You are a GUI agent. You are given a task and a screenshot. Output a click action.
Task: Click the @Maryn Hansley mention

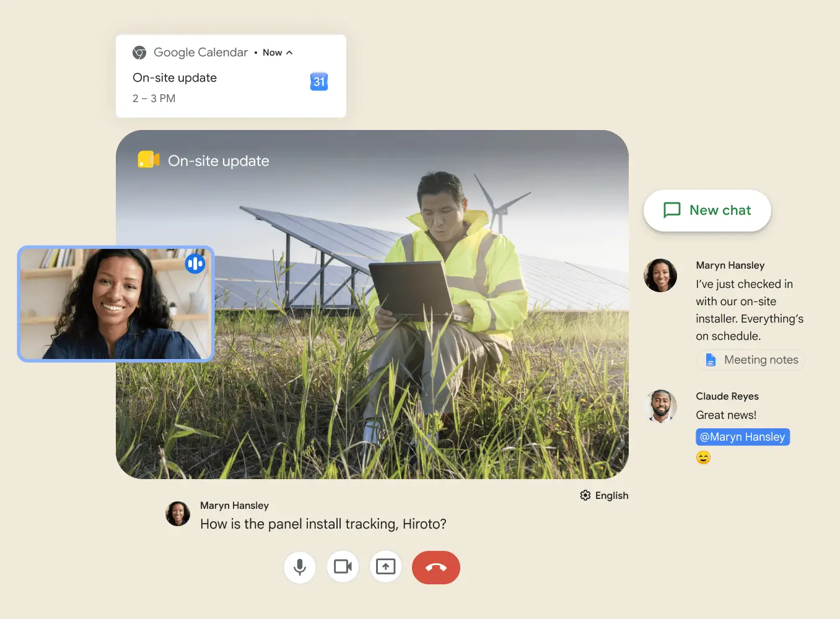pyautogui.click(x=743, y=437)
